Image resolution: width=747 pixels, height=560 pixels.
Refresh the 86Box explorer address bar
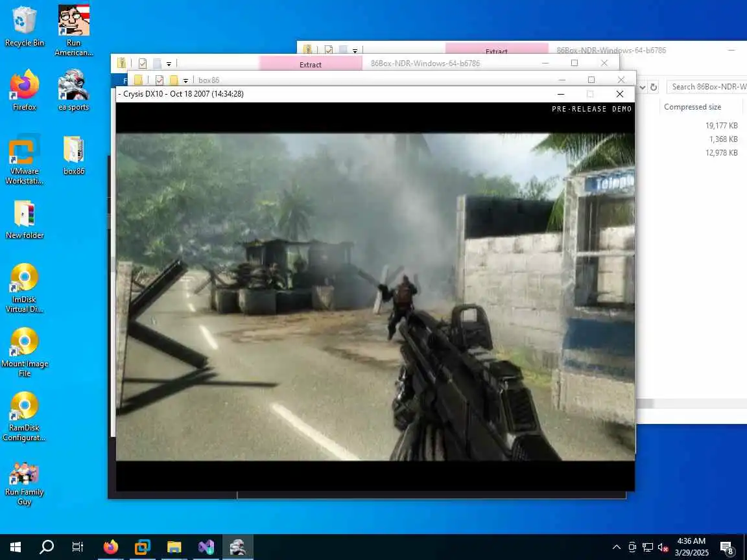click(x=654, y=87)
